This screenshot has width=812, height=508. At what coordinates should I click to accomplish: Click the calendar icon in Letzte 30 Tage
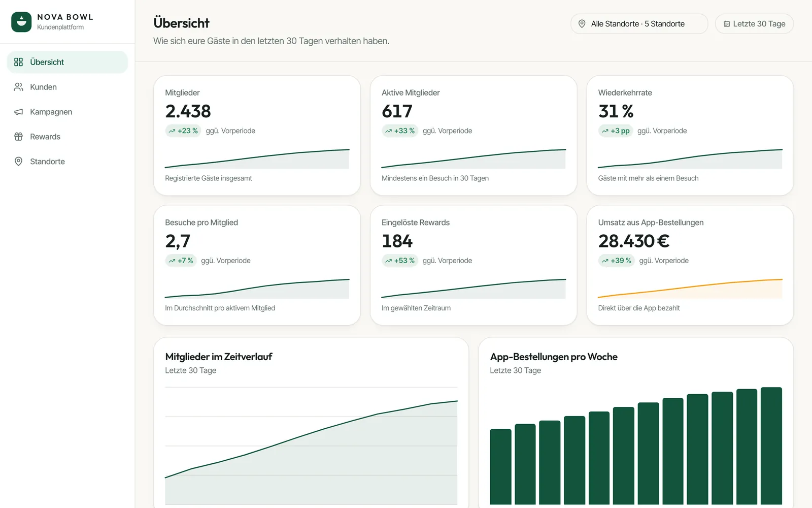point(727,24)
